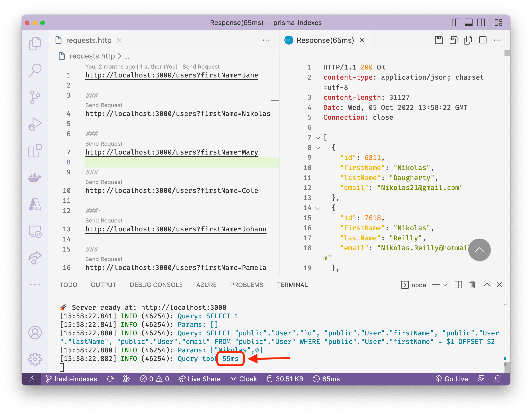Click the Save Full Response icon
The width and height of the screenshot is (532, 414).
tap(439, 40)
